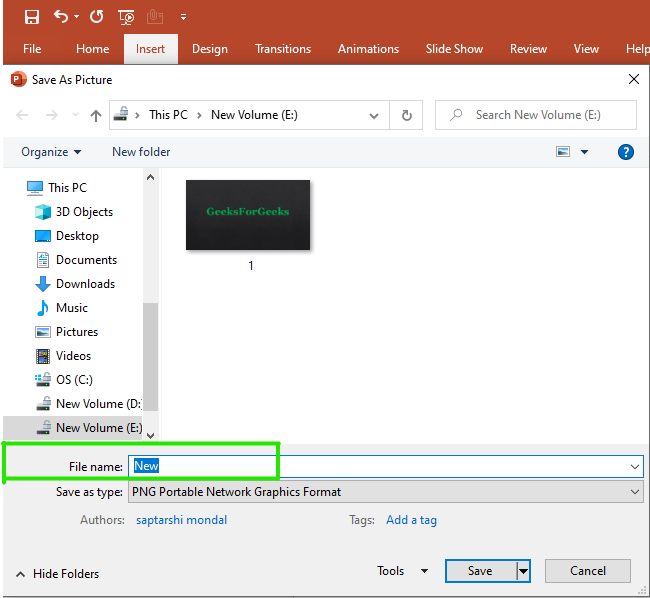The image size is (650, 598).
Task: Click the Forward navigation arrow
Action: 51,115
